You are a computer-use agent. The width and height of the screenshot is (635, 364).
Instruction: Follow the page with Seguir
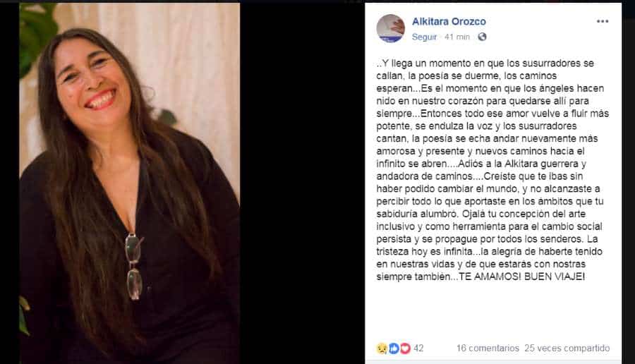pyautogui.click(x=424, y=37)
